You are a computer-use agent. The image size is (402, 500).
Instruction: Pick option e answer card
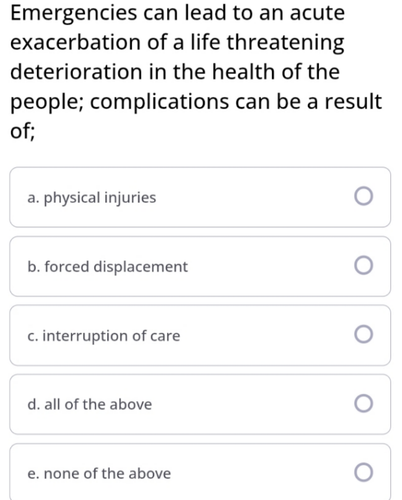click(x=200, y=472)
